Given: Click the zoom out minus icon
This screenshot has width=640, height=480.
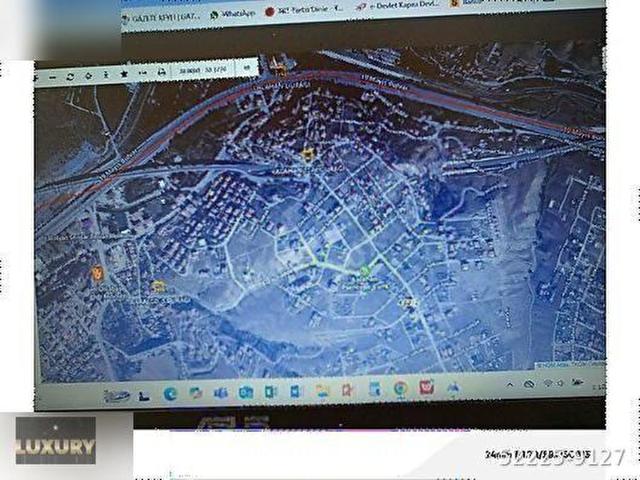Looking at the screenshot, I should pyautogui.click(x=52, y=78).
